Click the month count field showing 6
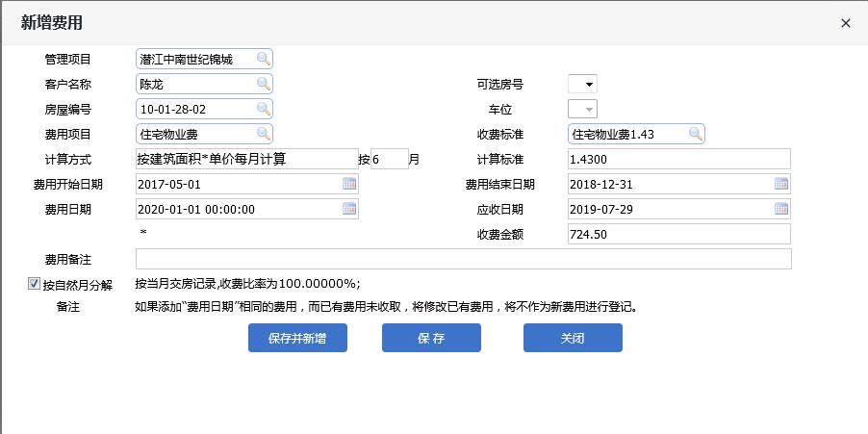The height and width of the screenshot is (434, 868). click(389, 160)
